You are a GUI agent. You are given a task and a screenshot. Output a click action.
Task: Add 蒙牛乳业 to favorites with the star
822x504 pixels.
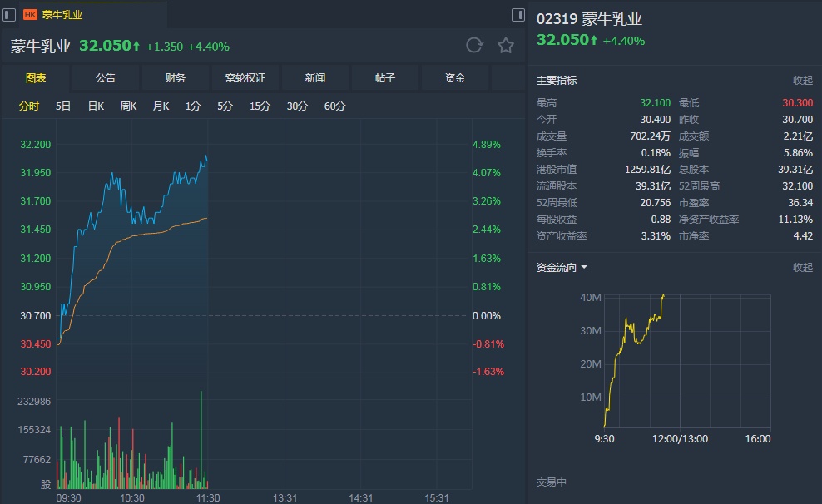point(506,46)
